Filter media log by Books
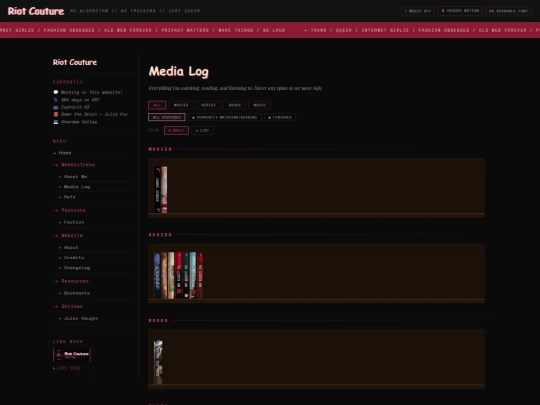Image resolution: width=540 pixels, height=405 pixels. [x=234, y=105]
